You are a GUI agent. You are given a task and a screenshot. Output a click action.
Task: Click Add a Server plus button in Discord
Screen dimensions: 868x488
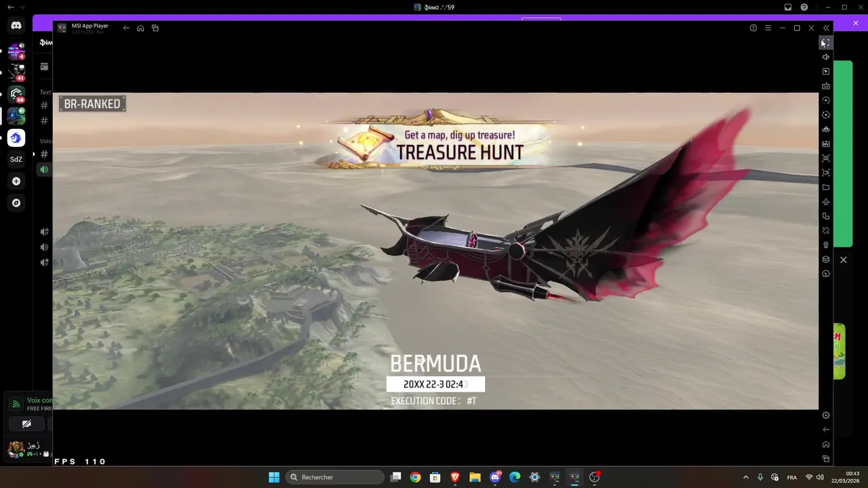[x=16, y=181]
